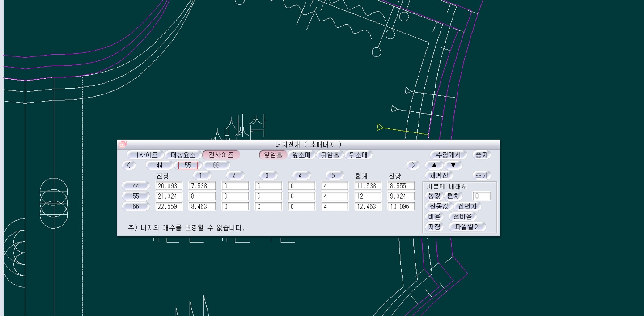Click the right arrow size navigation button
Image resolution: width=644 pixels, height=316 pixels.
[x=413, y=165]
